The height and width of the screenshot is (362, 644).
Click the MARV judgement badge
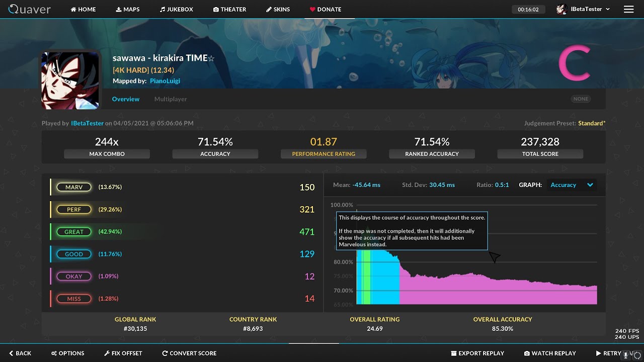pos(74,187)
